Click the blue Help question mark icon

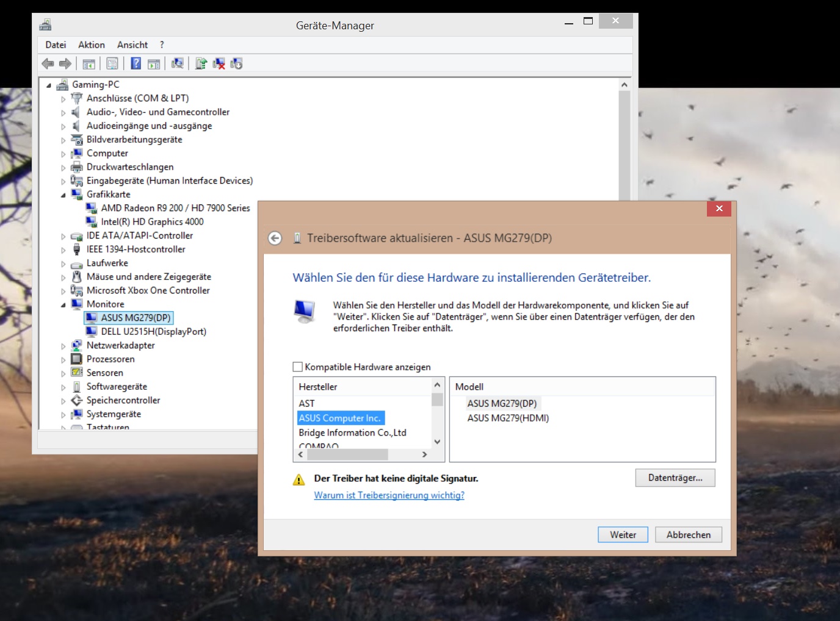tap(136, 63)
